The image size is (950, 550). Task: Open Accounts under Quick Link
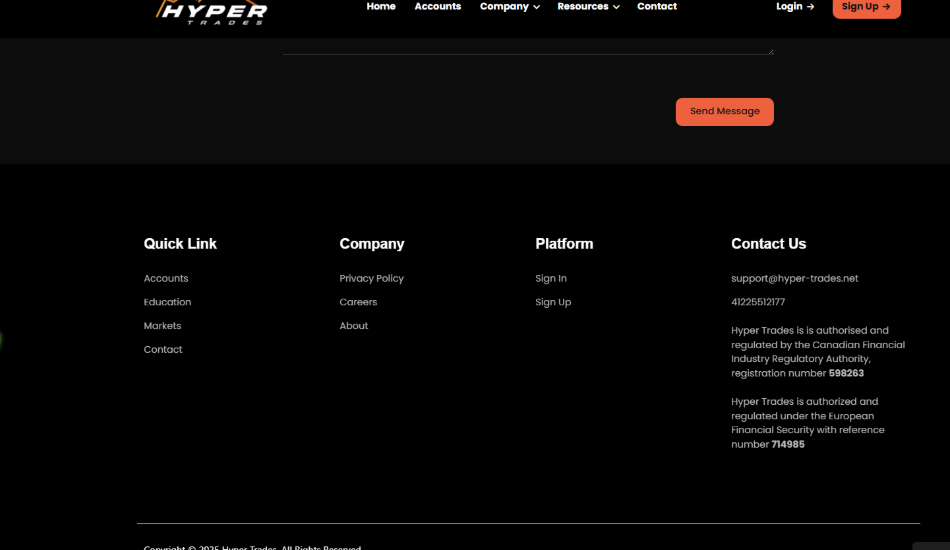(x=166, y=279)
